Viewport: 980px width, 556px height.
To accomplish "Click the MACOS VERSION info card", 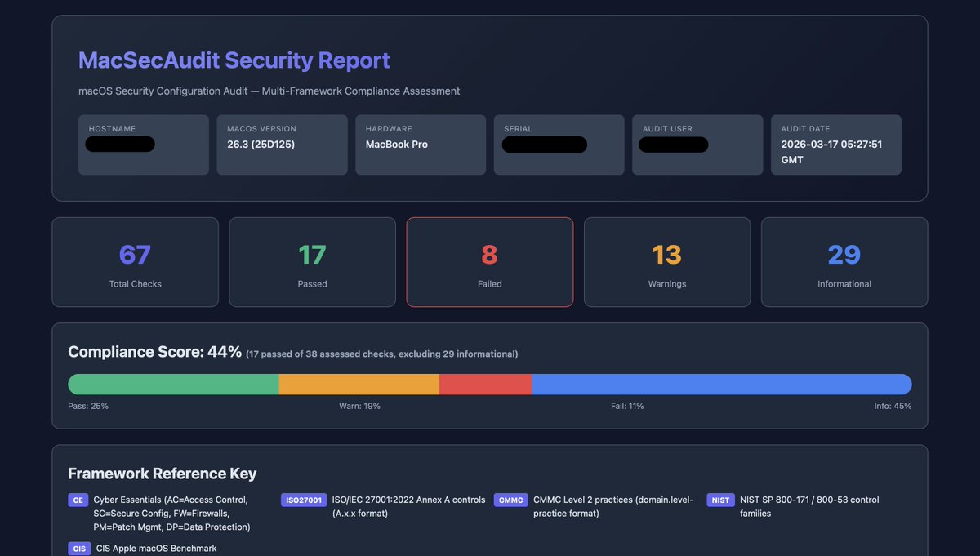I will [x=282, y=145].
